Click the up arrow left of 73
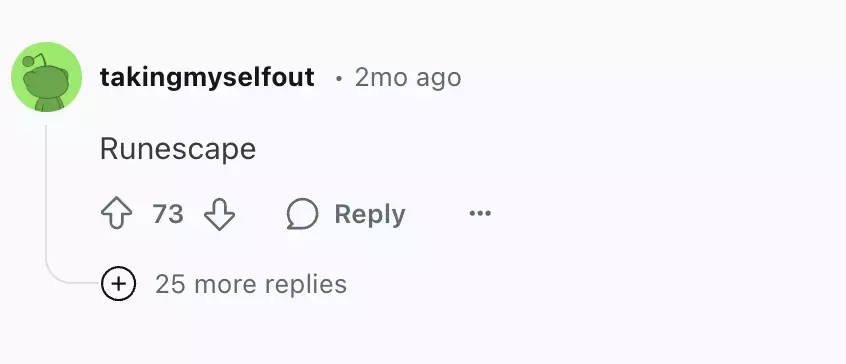Image resolution: width=846 pixels, height=364 pixels. [x=117, y=214]
